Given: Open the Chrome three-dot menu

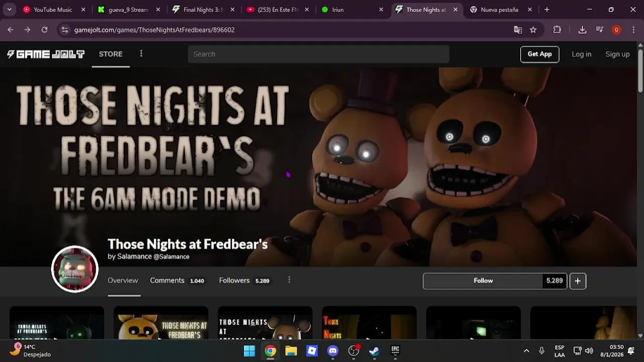Looking at the screenshot, I should 632,30.
